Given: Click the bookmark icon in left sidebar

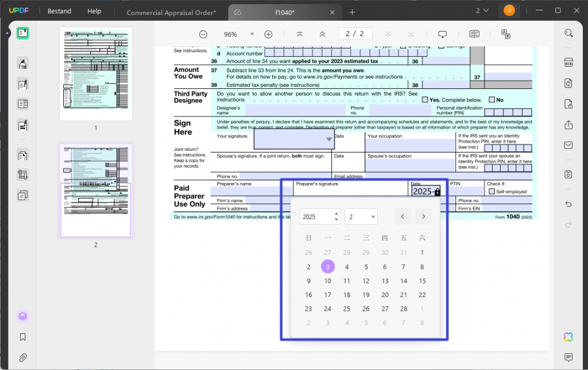Looking at the screenshot, I should coord(23,337).
